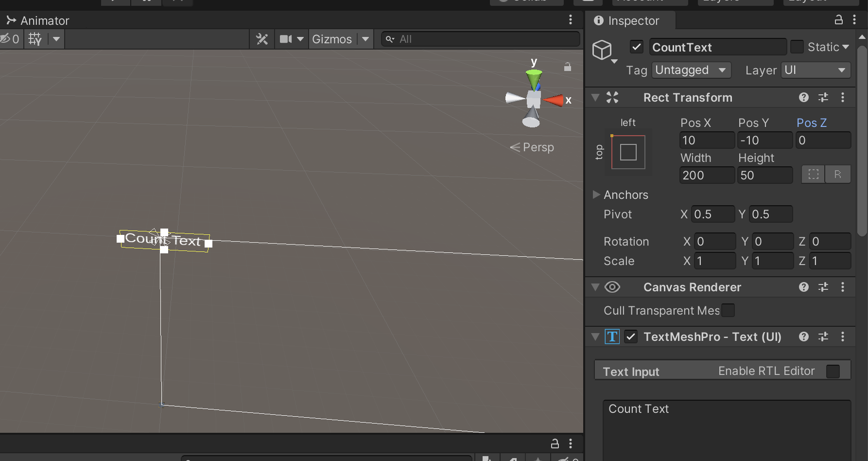Toggle blueprint mode button
Image resolution: width=868 pixels, height=461 pixels.
(814, 174)
